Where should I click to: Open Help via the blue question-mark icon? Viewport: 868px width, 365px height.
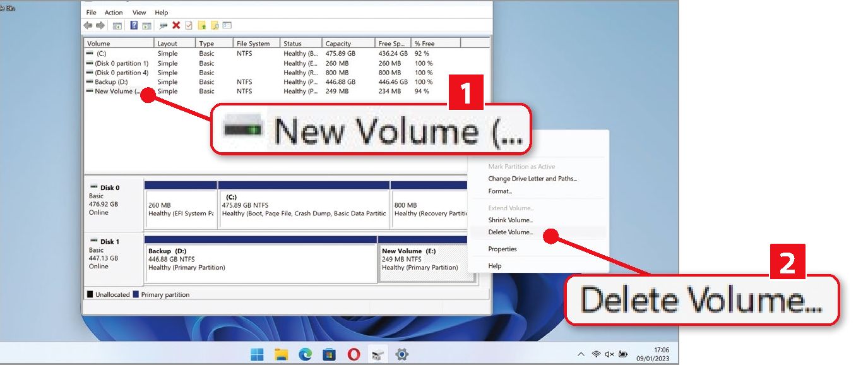pyautogui.click(x=134, y=25)
